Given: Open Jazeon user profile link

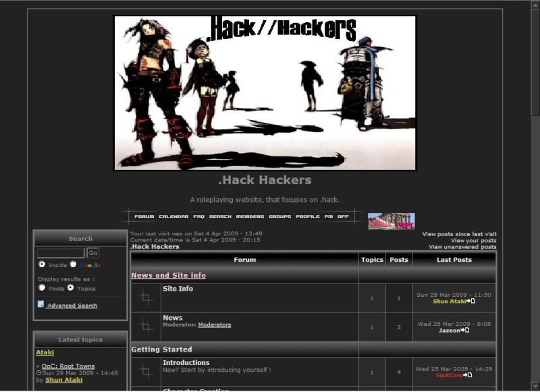Looking at the screenshot, I should coord(449,331).
